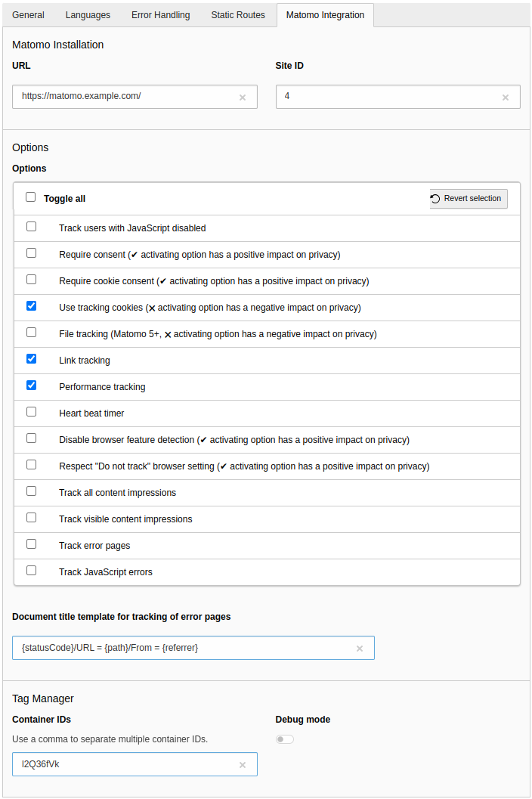The image size is (532, 799).
Task: Enable Track users with JavaScript disabled
Action: [x=32, y=226]
